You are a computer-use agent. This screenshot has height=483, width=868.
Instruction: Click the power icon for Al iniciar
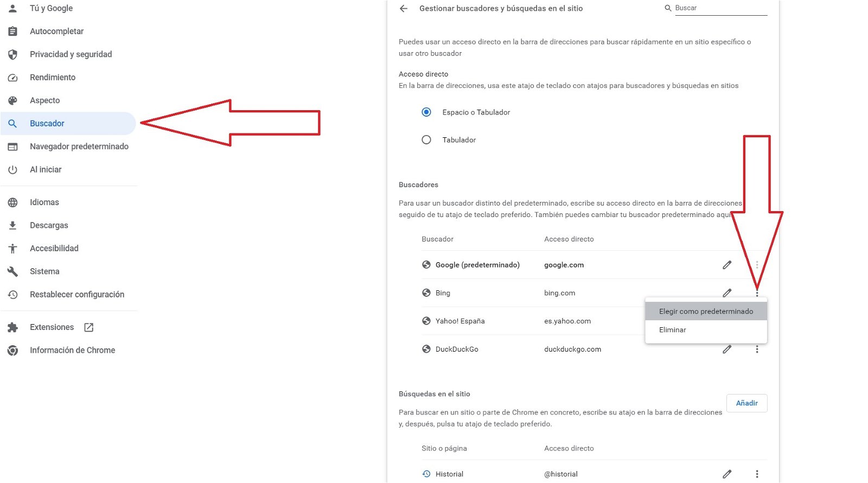click(x=12, y=170)
